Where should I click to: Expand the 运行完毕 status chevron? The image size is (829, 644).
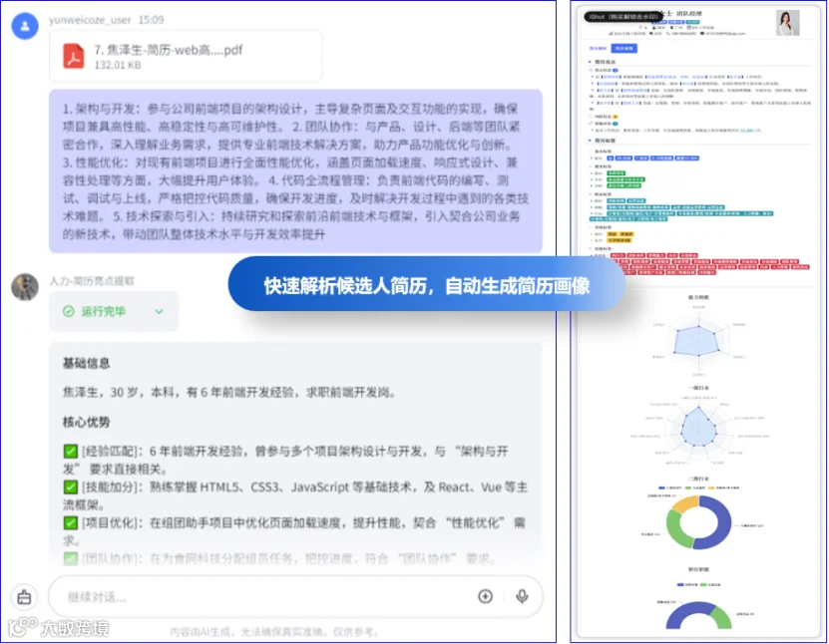[x=160, y=312]
